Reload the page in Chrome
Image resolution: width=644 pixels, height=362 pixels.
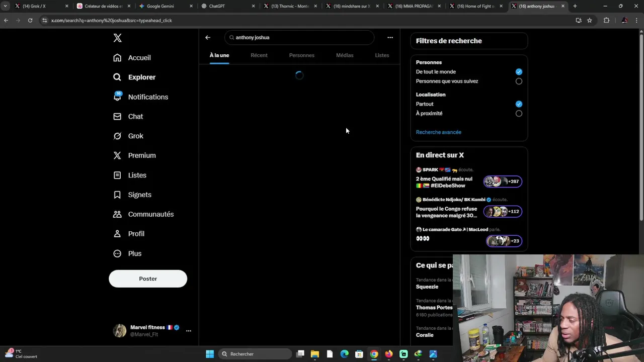(30, 20)
